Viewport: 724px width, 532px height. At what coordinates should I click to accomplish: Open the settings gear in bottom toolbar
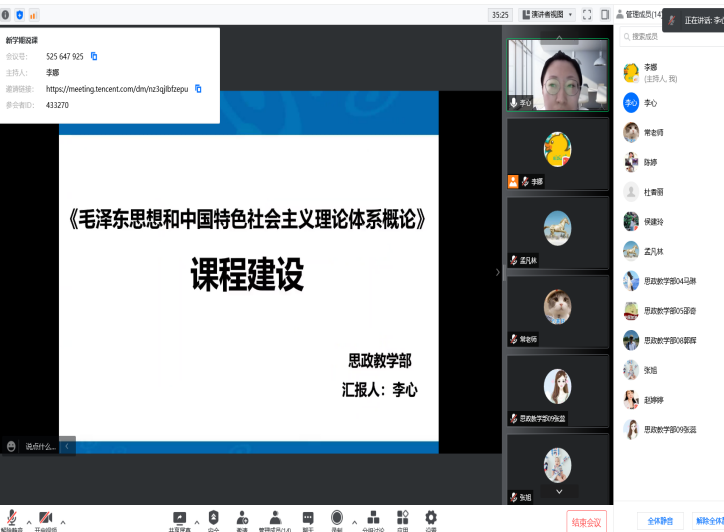point(431,518)
